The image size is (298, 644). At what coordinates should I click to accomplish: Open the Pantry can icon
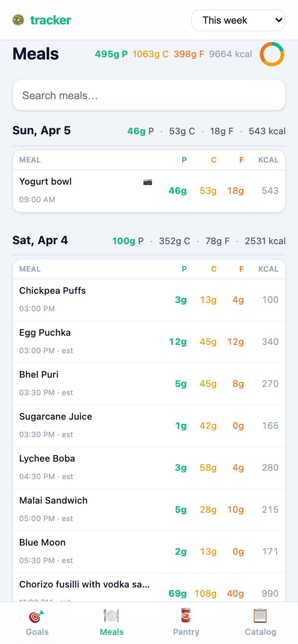[186, 616]
